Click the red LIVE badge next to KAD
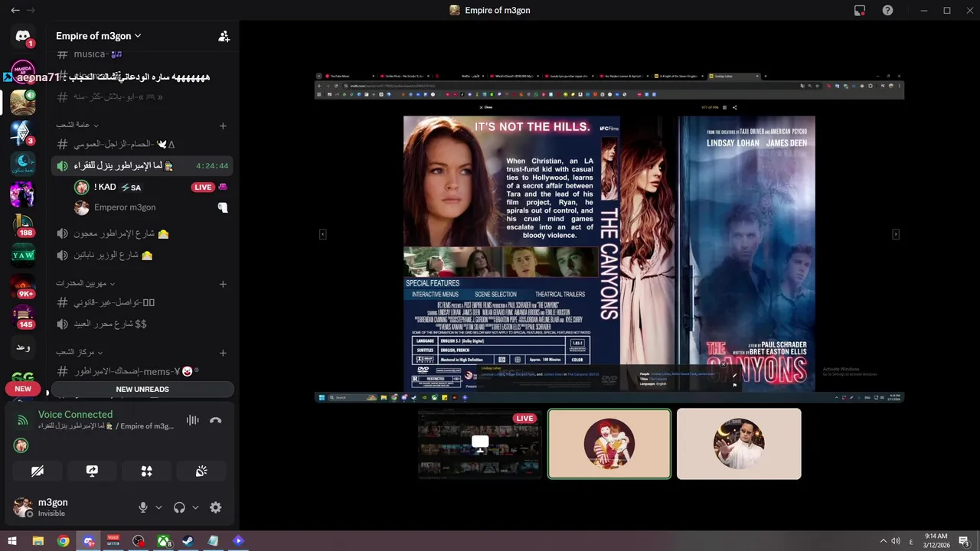 click(203, 187)
